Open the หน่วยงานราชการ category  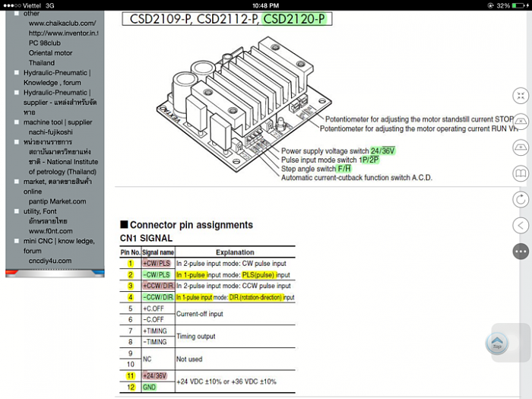(47, 142)
